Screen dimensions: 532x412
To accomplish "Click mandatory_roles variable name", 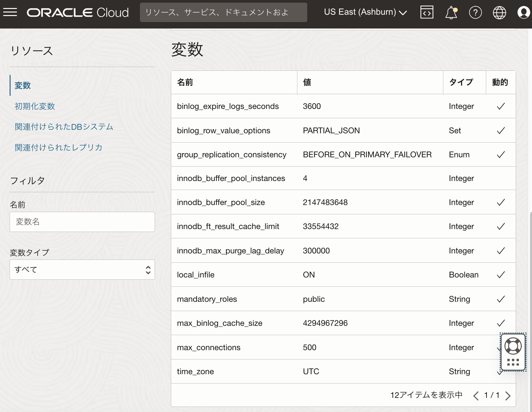I will pos(207,299).
